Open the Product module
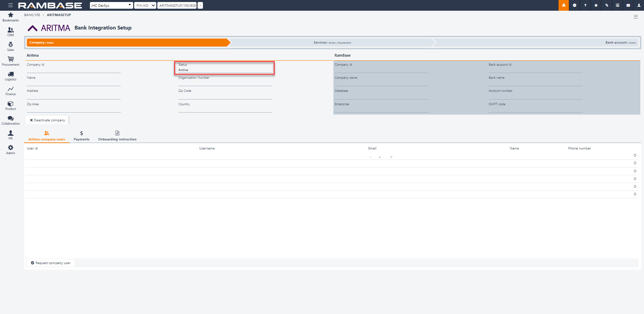 [x=11, y=106]
